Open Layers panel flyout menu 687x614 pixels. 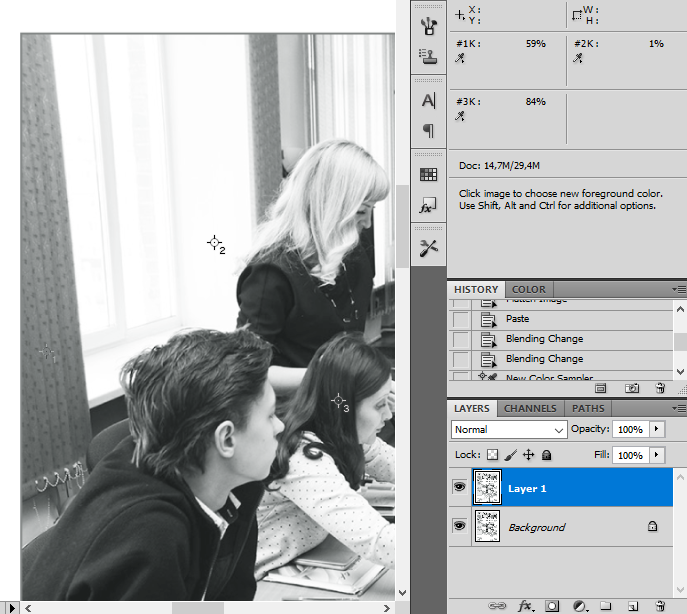click(679, 408)
